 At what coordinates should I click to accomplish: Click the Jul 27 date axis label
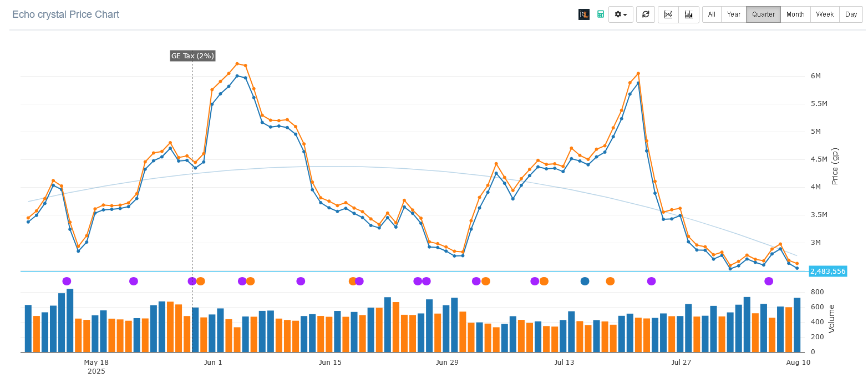coord(681,363)
